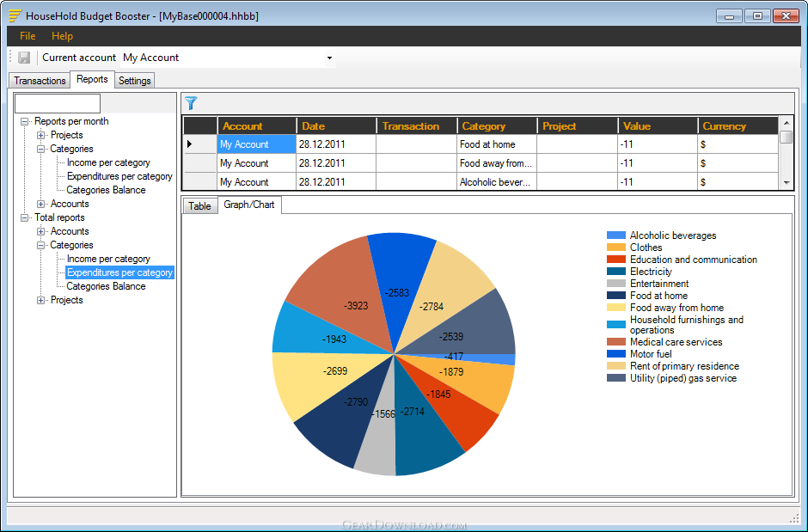Click 'Food away from home' legend text
This screenshot has height=532, width=808.
[x=676, y=308]
